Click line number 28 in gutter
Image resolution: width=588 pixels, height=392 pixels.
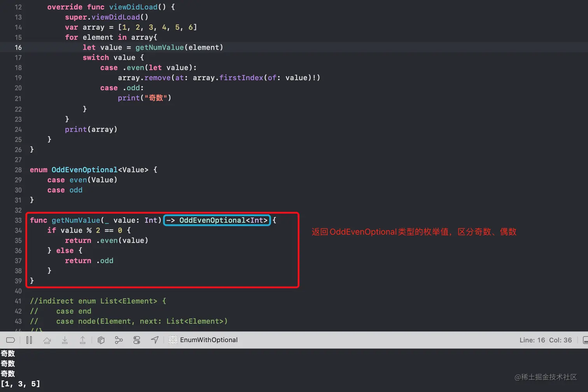[x=18, y=170]
